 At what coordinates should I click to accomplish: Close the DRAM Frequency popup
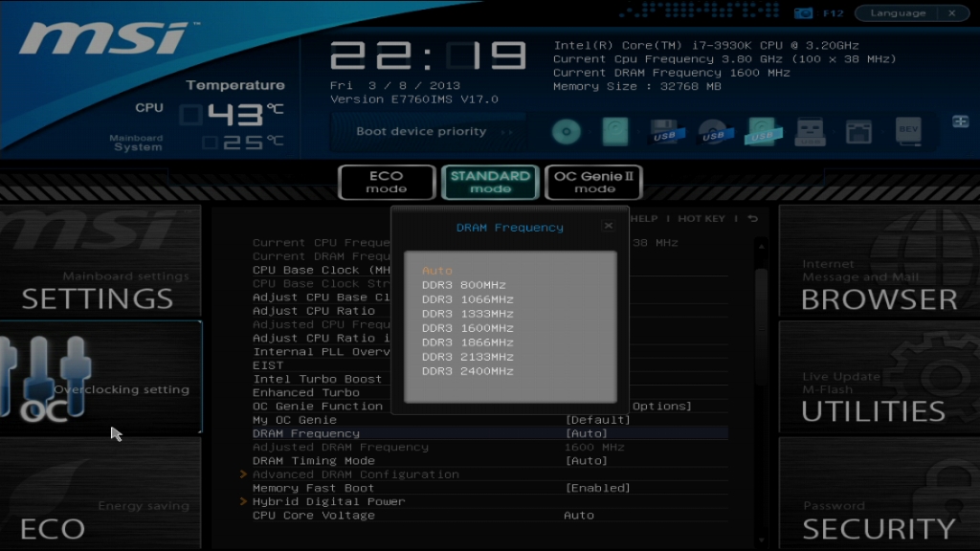(x=608, y=226)
